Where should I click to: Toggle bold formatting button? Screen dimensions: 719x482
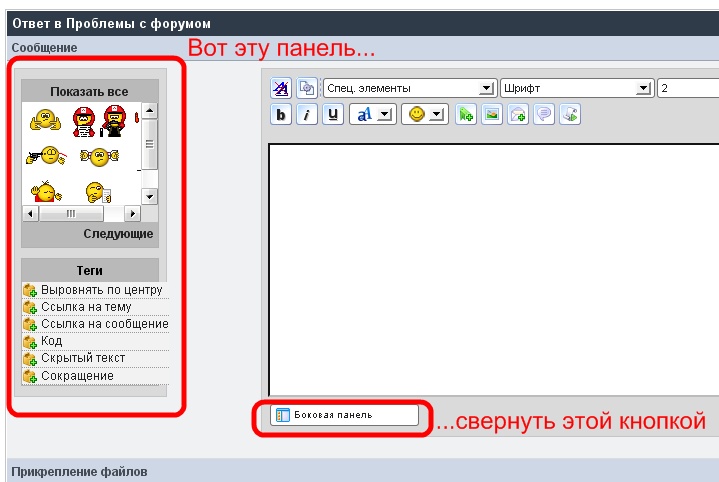pyautogui.click(x=282, y=115)
